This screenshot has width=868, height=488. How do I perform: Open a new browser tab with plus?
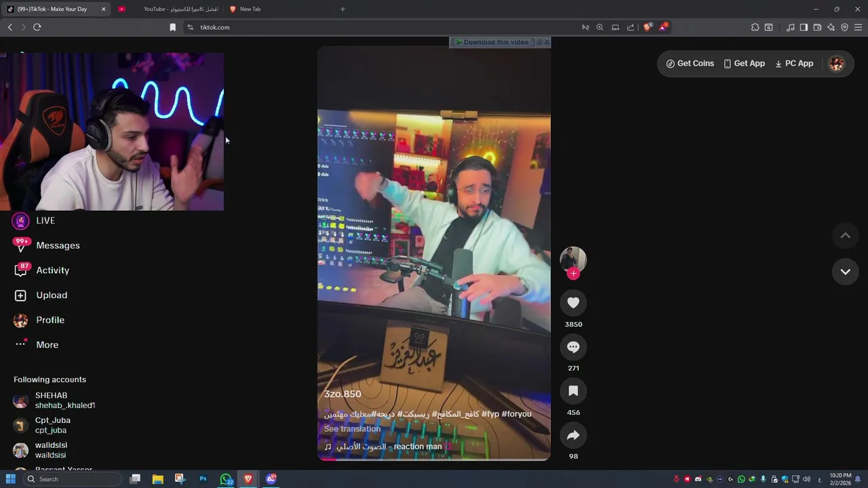point(342,9)
